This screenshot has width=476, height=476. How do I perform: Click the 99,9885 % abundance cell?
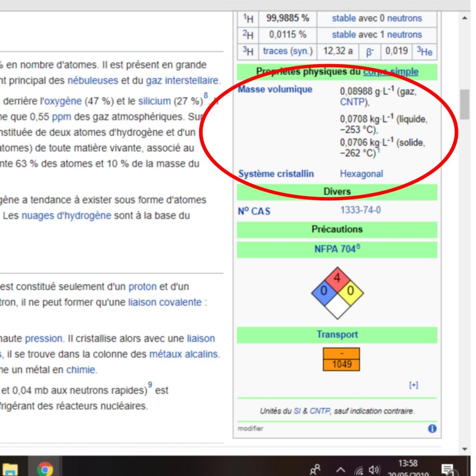click(x=287, y=19)
